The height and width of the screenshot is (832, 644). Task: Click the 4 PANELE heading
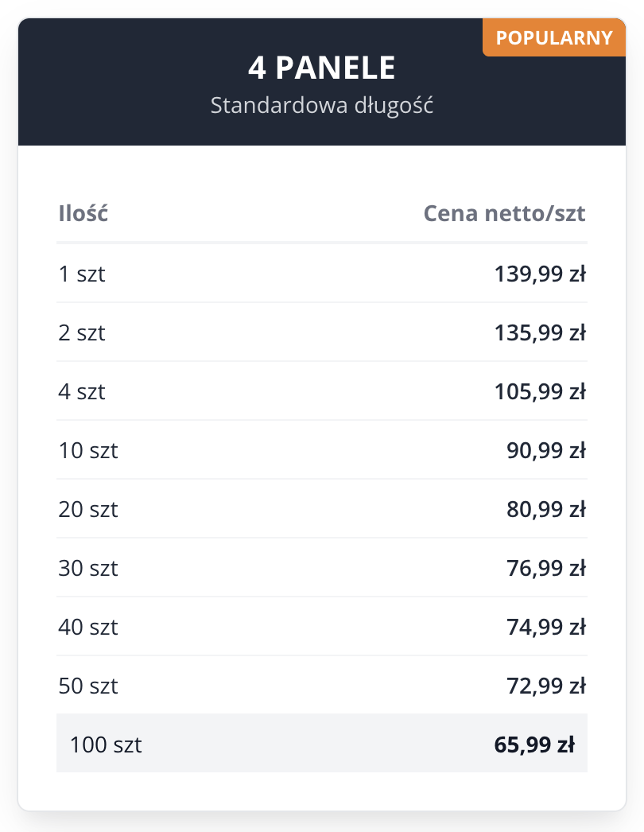[x=321, y=68]
